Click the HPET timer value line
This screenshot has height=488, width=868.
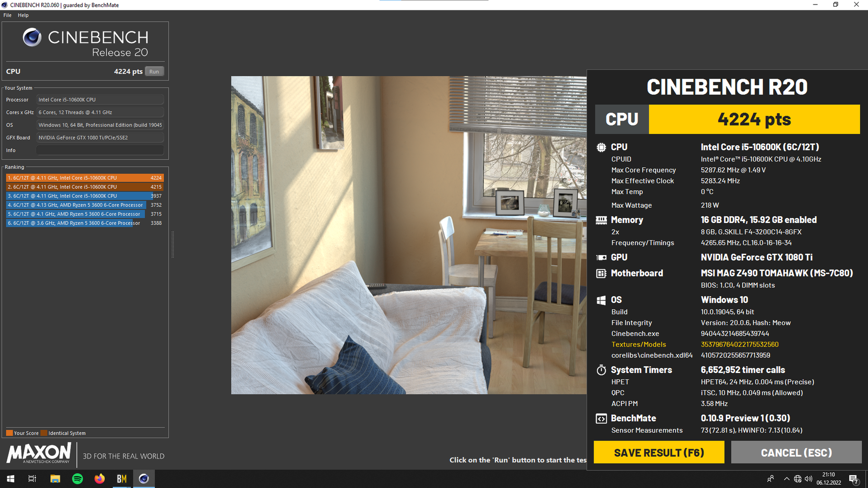point(757,382)
